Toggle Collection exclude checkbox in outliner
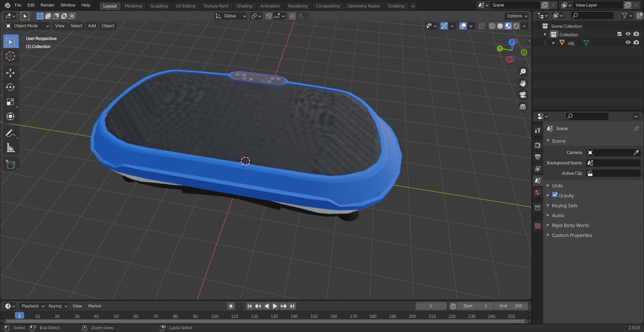Screen dimensions: 644x332 619,34
